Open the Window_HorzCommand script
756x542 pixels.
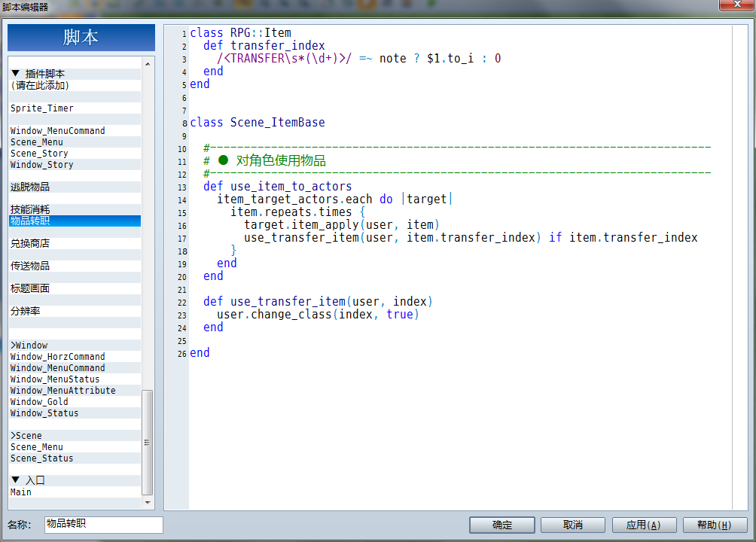[75, 356]
